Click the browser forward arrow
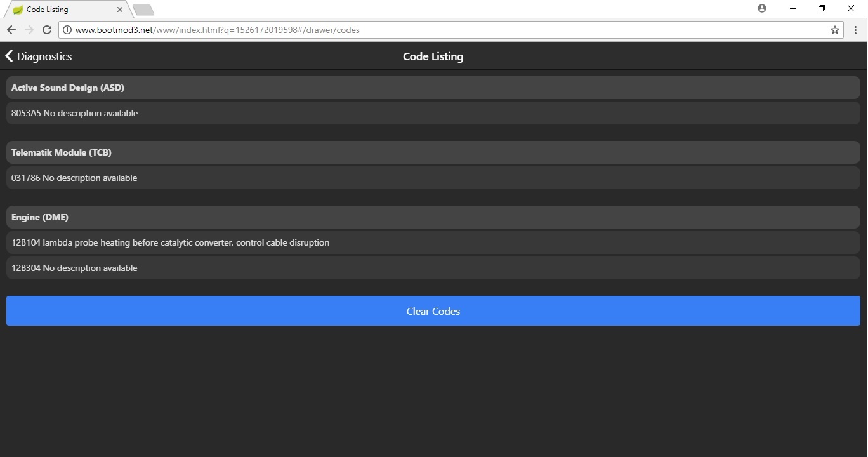The width and height of the screenshot is (868, 457). pyautogui.click(x=29, y=30)
